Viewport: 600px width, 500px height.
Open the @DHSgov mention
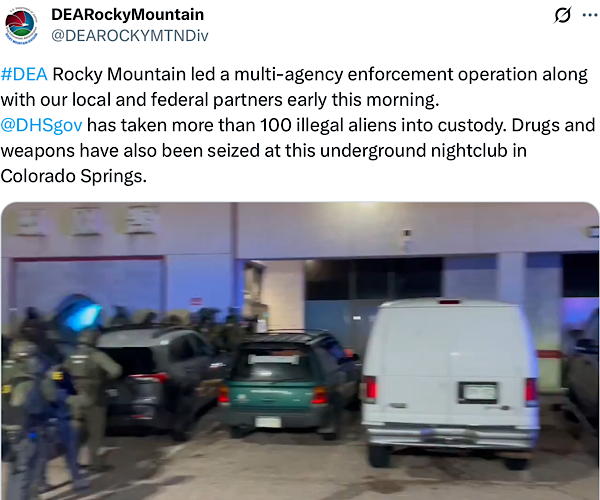click(x=41, y=125)
